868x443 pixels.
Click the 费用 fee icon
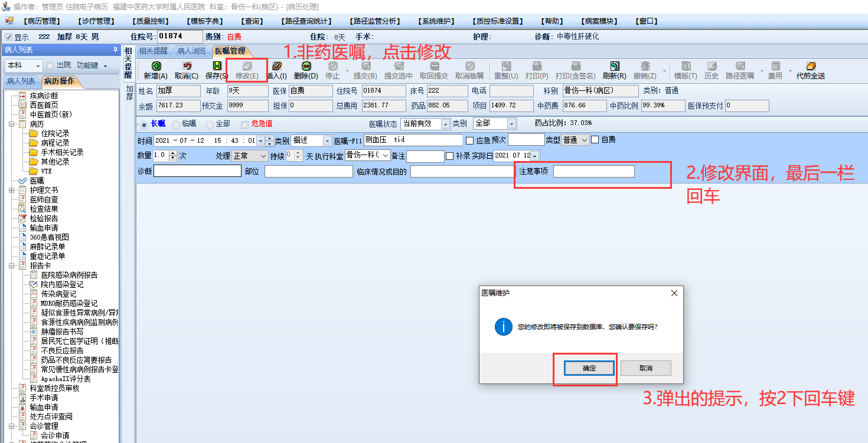click(775, 66)
